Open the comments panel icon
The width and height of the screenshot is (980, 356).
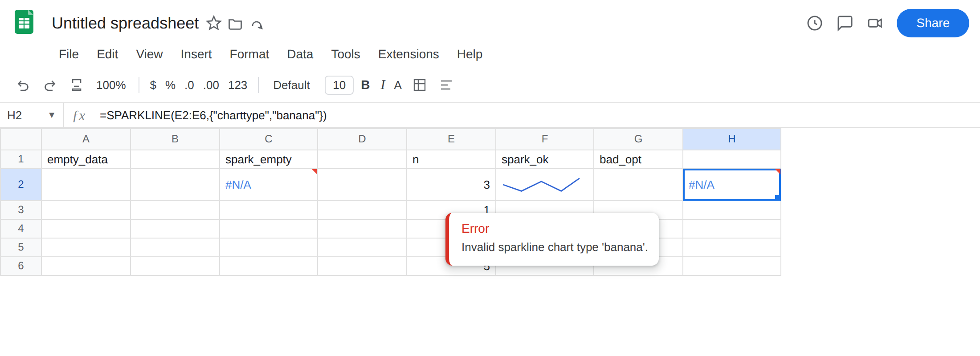tap(845, 23)
